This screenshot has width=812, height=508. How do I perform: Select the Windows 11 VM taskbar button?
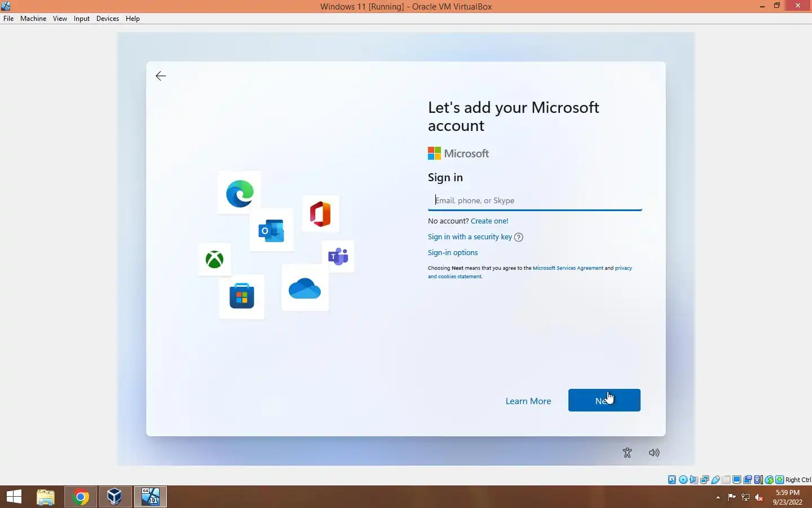click(151, 497)
